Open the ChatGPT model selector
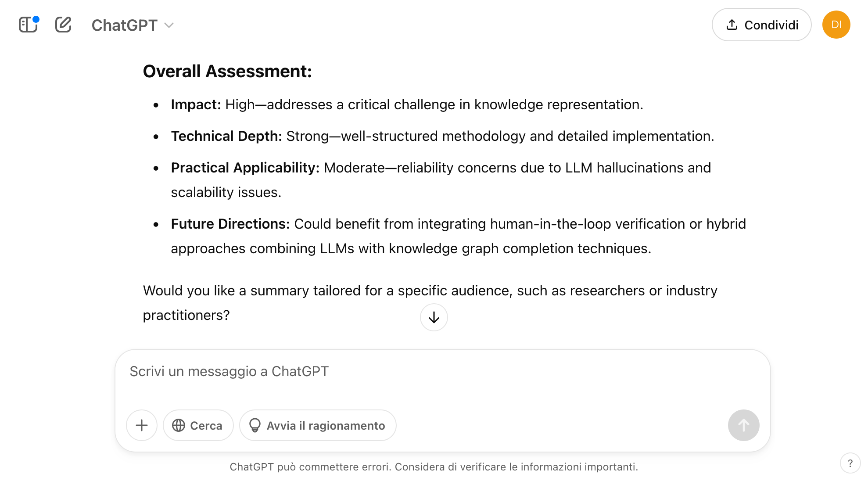This screenshot has width=868, height=481. tap(133, 25)
